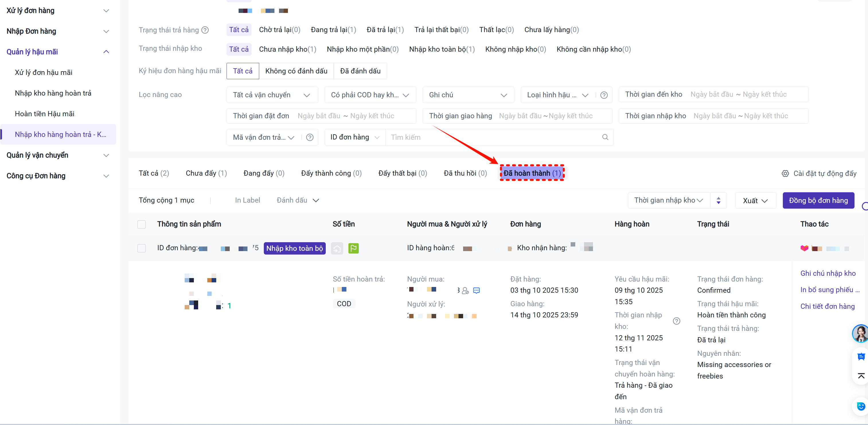
Task: Toggle select-all checkbox in table header
Action: point(142,224)
